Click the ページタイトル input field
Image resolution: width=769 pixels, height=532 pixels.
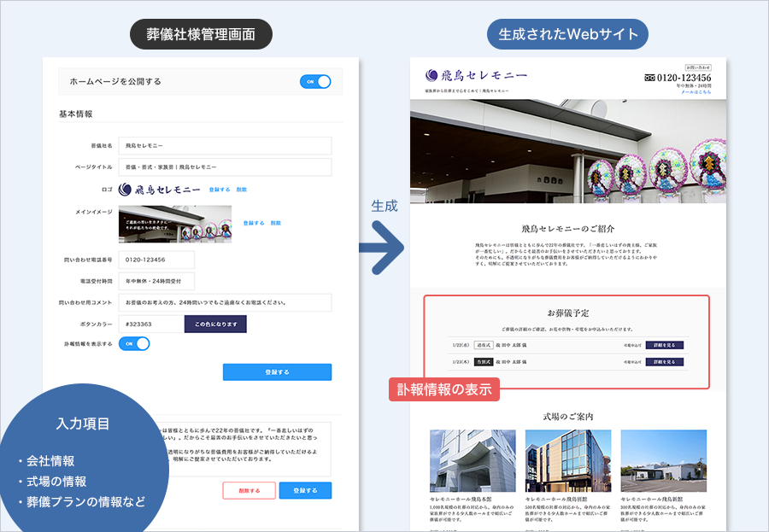coord(225,167)
